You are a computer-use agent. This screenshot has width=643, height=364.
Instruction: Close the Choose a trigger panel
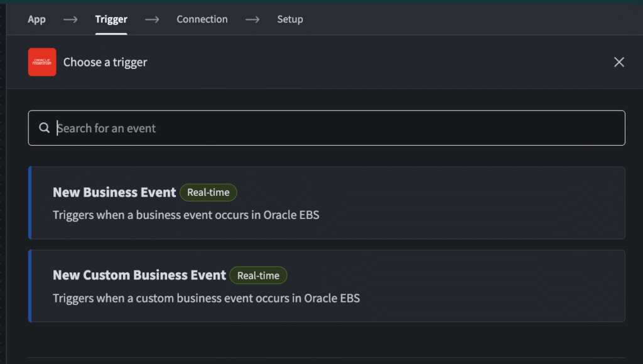pyautogui.click(x=619, y=62)
